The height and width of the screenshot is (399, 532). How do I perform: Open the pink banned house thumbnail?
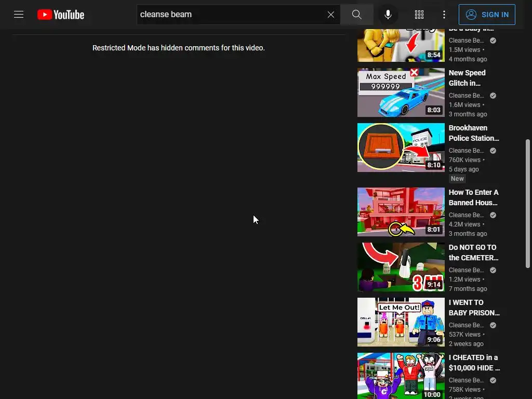[401, 212]
